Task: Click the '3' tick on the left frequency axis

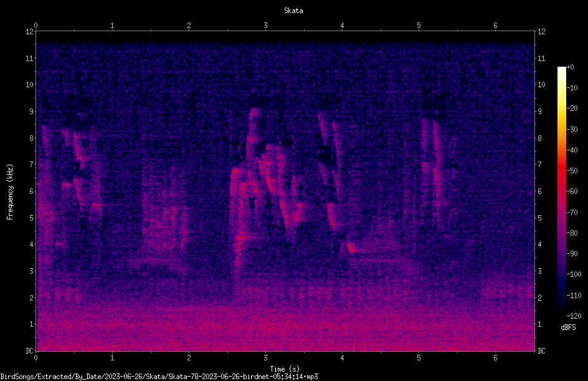Action: tap(32, 271)
